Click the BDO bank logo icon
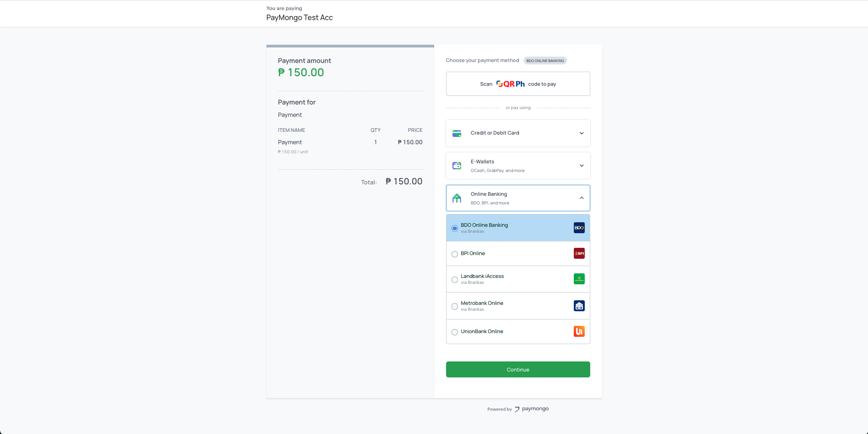This screenshot has width=868, height=434. pyautogui.click(x=579, y=228)
